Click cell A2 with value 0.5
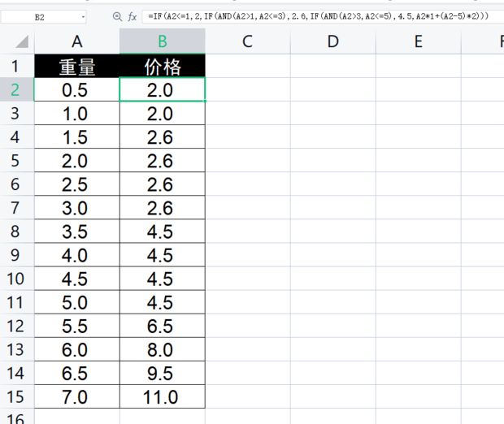 77,89
